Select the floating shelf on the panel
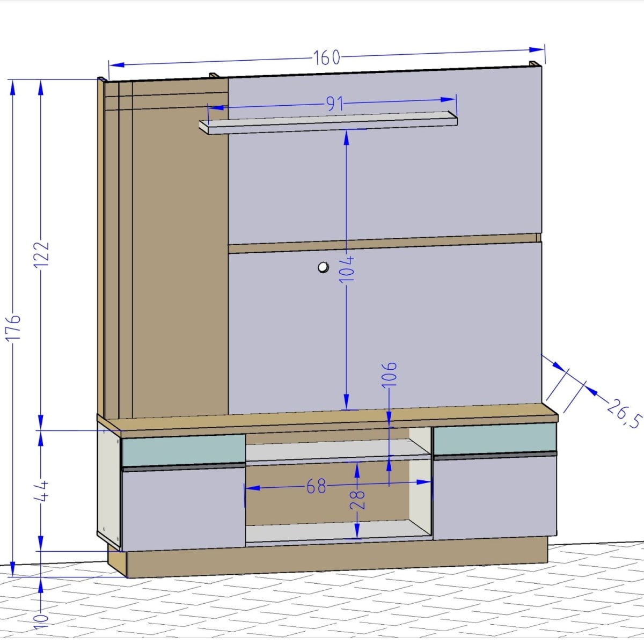644x644 pixels. [328, 122]
